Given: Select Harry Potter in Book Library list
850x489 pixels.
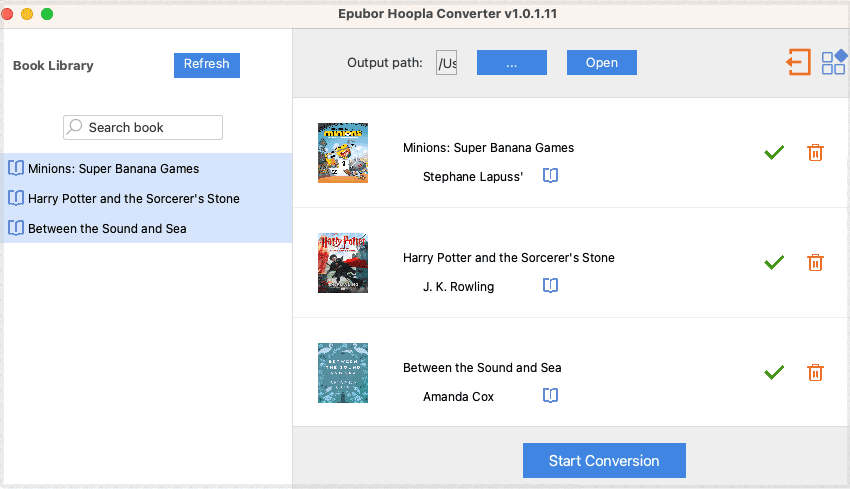Looking at the screenshot, I should (x=133, y=198).
